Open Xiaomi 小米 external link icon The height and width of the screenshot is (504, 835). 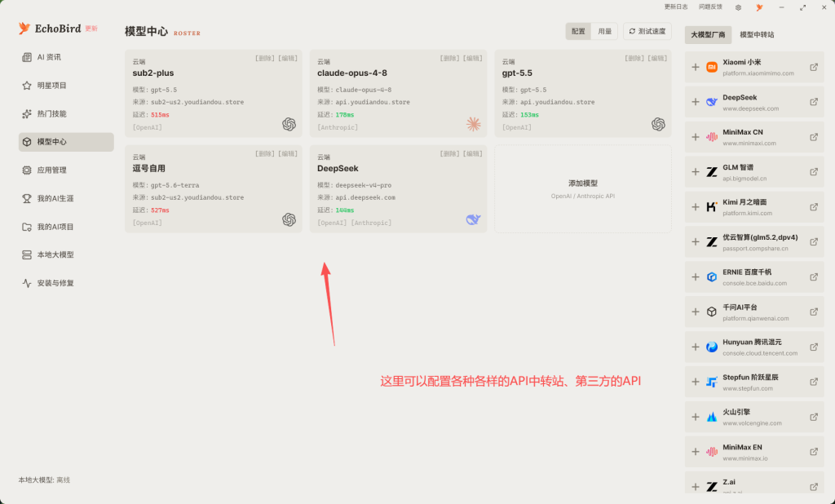814,67
